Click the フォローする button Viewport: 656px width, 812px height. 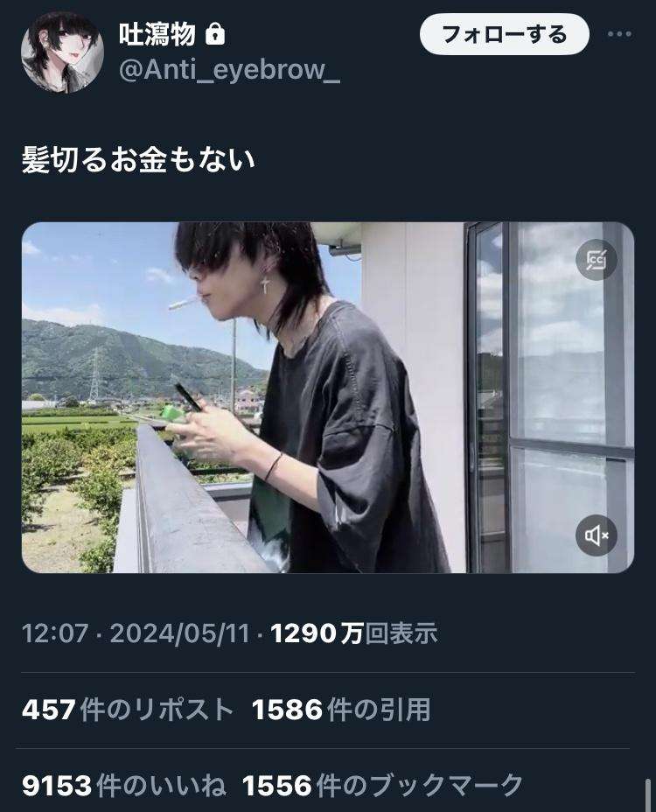(x=505, y=35)
